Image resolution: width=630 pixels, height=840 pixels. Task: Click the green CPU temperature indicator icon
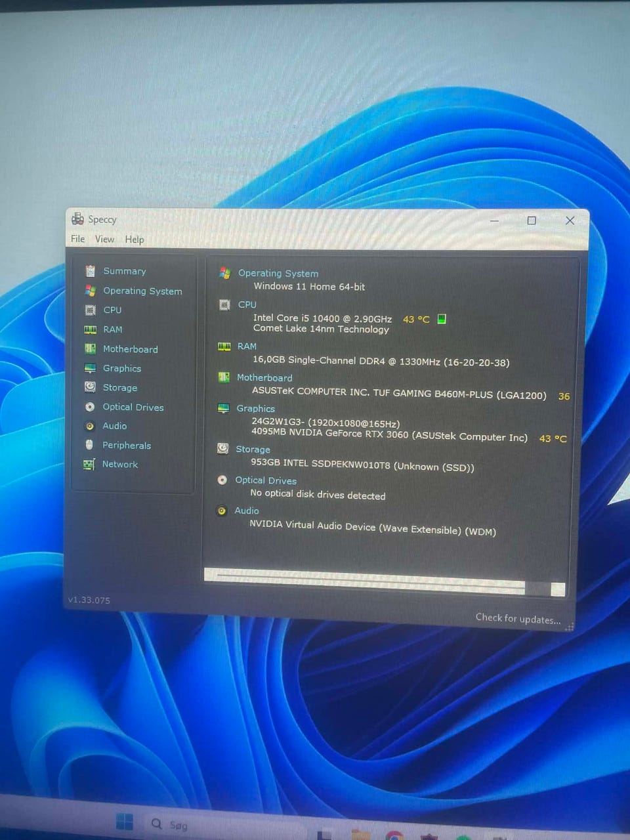tap(442, 319)
